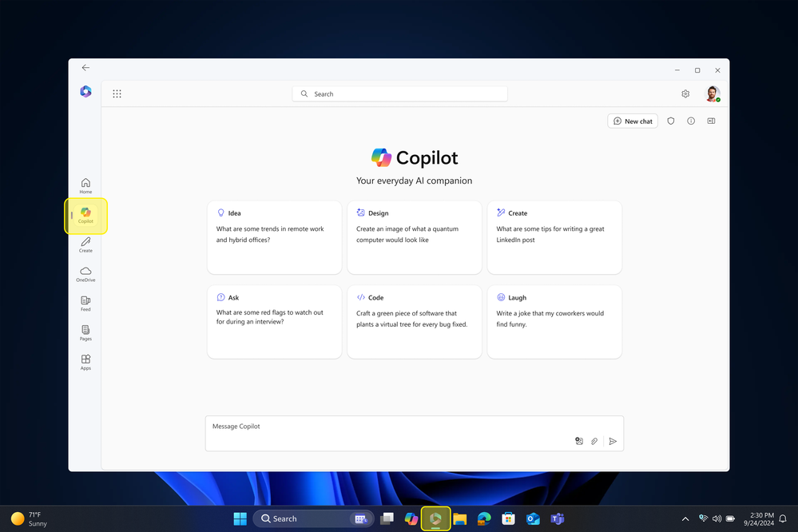Open the Apps section in the sidebar

(85, 362)
